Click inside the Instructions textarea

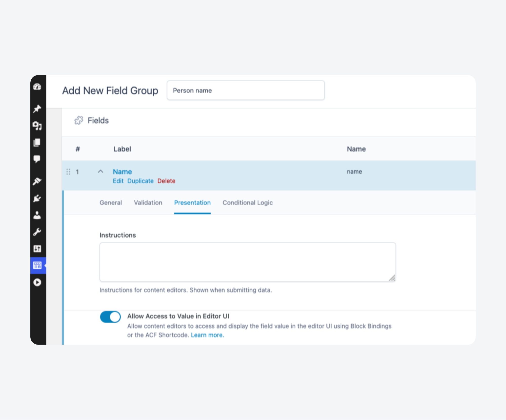[247, 262]
